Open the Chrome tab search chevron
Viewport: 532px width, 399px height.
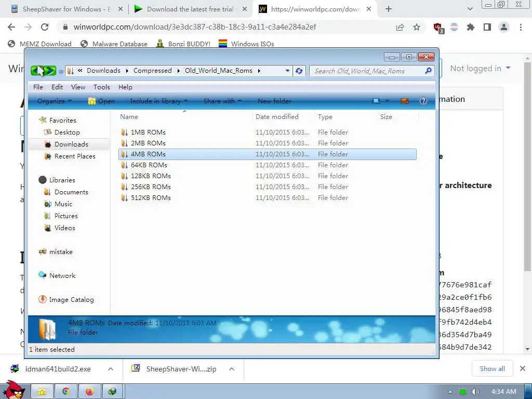[470, 9]
